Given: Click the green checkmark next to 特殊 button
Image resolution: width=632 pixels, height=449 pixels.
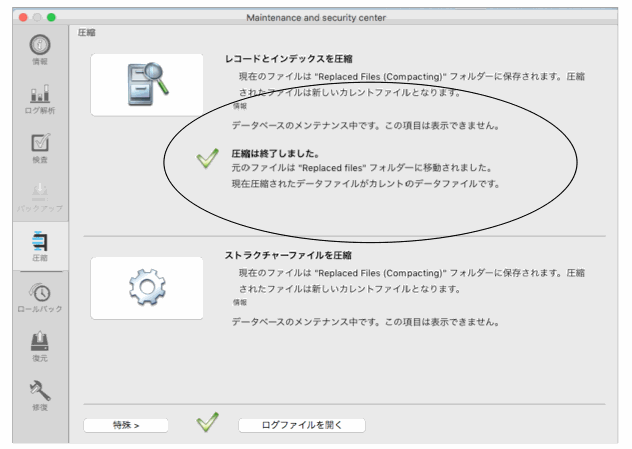Looking at the screenshot, I should [207, 424].
